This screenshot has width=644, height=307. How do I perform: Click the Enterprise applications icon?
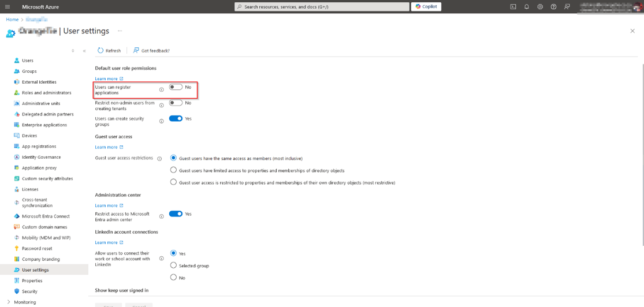tap(17, 125)
